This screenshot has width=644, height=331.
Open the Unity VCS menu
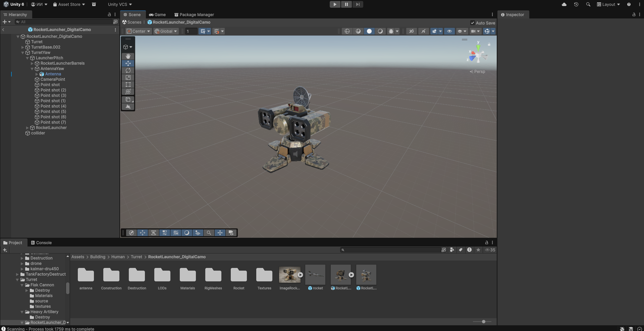point(120,4)
